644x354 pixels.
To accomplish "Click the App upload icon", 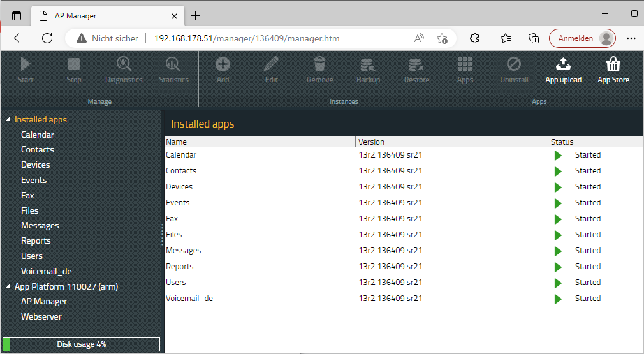I will [x=563, y=64].
